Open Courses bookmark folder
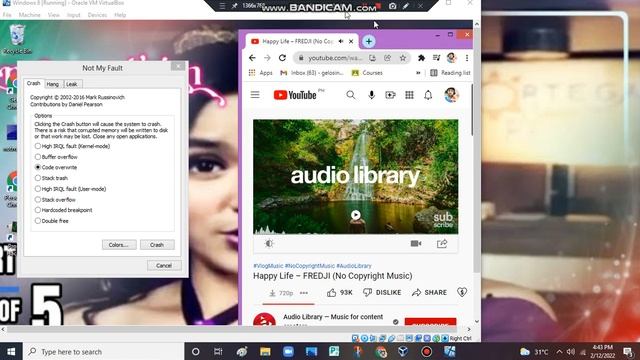 (x=367, y=73)
